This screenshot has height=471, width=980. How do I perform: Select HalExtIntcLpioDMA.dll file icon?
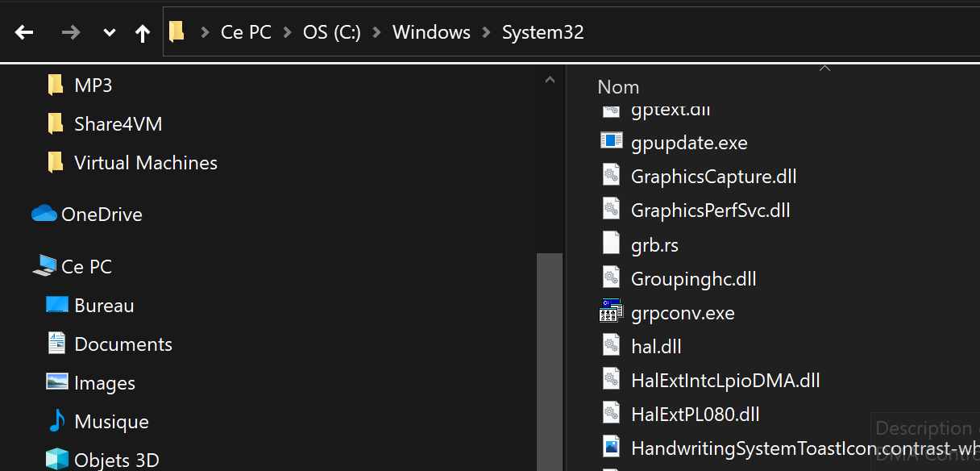point(612,379)
